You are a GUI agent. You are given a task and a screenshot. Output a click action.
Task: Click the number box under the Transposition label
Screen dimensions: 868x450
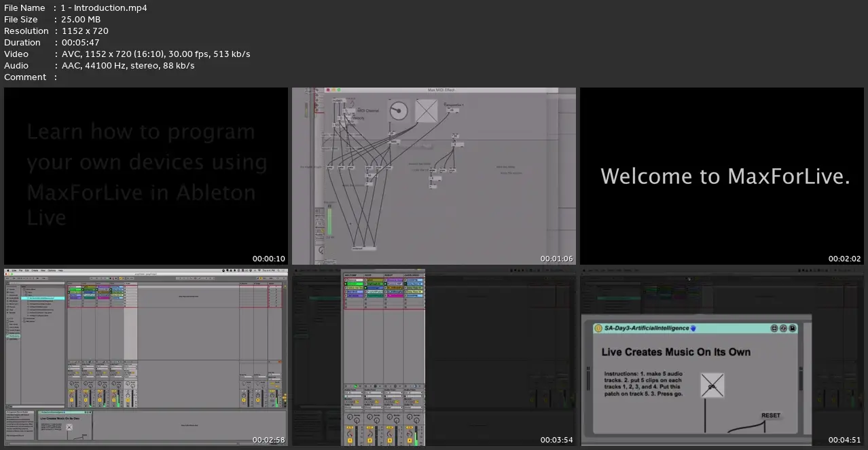(452, 110)
